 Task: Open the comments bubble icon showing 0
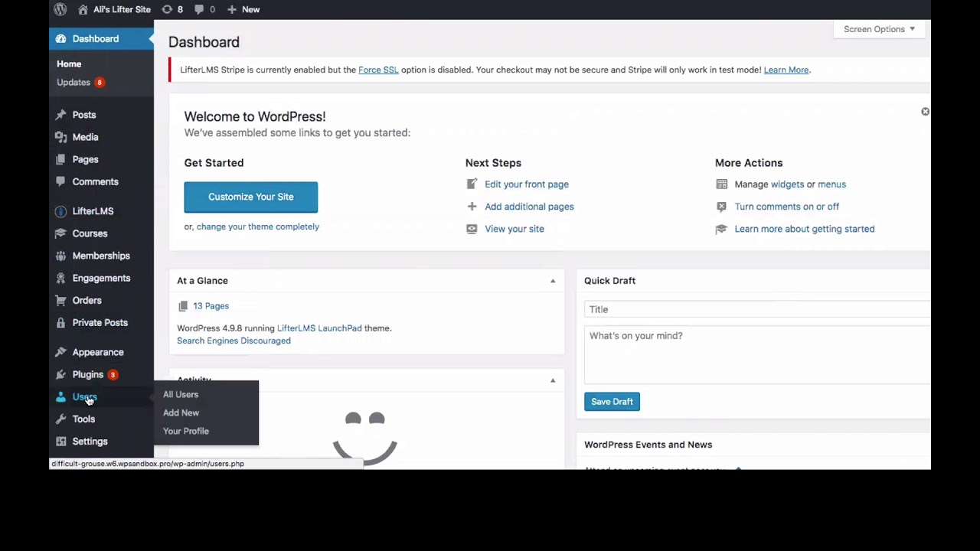(x=200, y=9)
